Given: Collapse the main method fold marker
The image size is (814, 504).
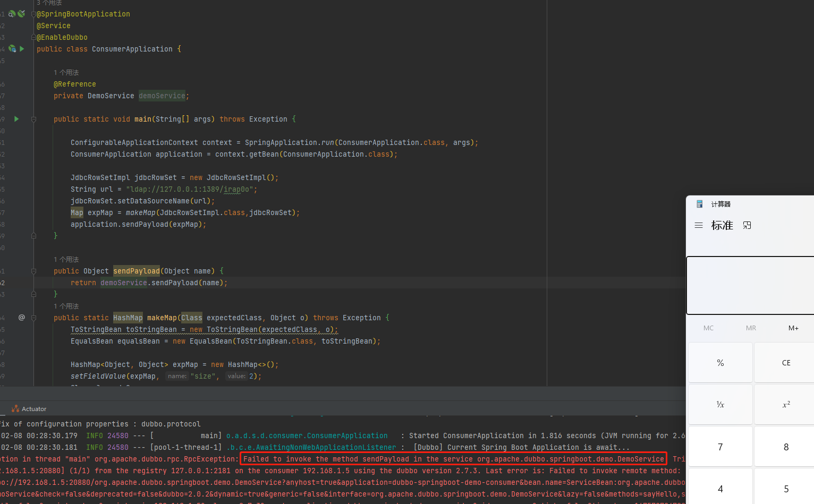Looking at the screenshot, I should (x=33, y=119).
